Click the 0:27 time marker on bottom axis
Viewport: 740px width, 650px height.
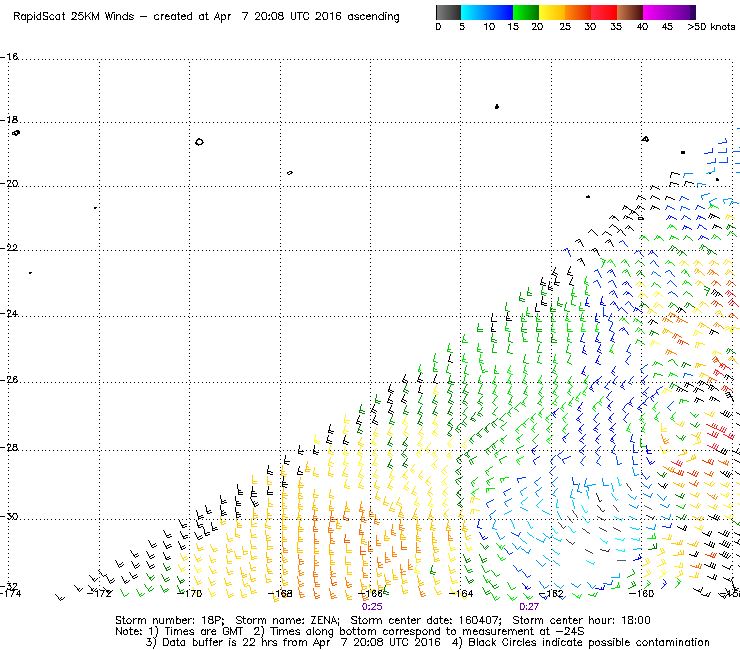click(x=529, y=607)
